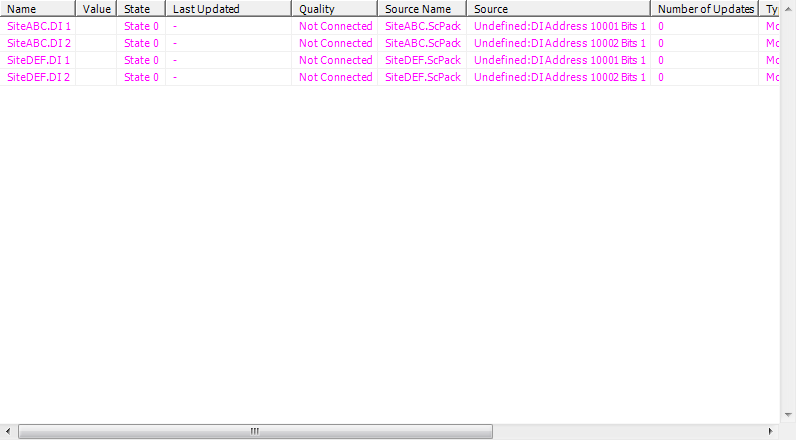
Task: Click the horizontal scrollbar thumb
Action: coord(255,432)
